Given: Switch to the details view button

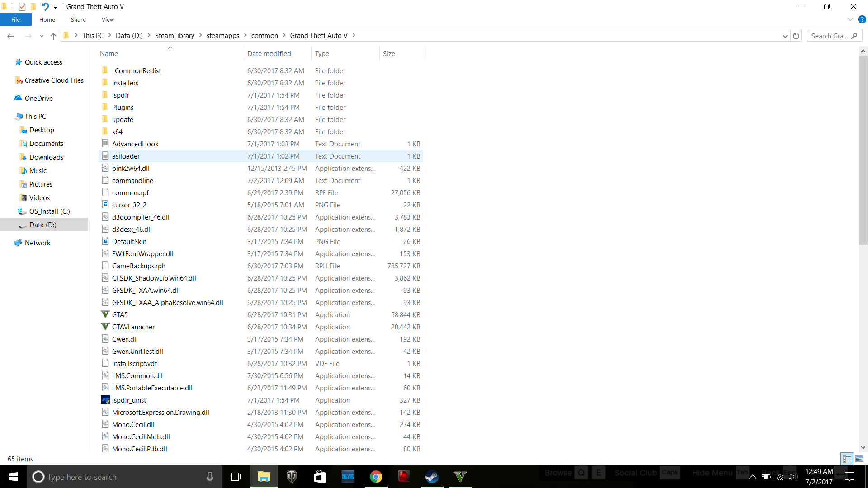Looking at the screenshot, I should [847, 459].
